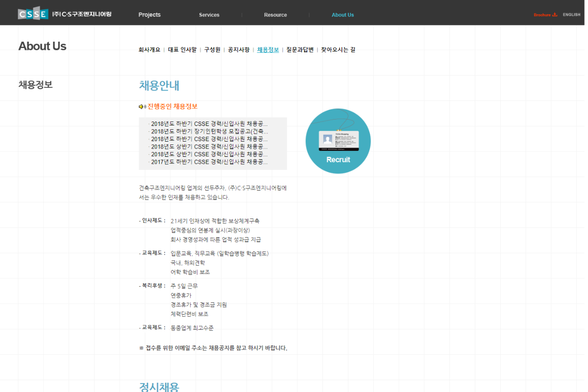Screen dimensions: 588x392
Task: Click the CSSE logo icon
Action: [x=33, y=14]
